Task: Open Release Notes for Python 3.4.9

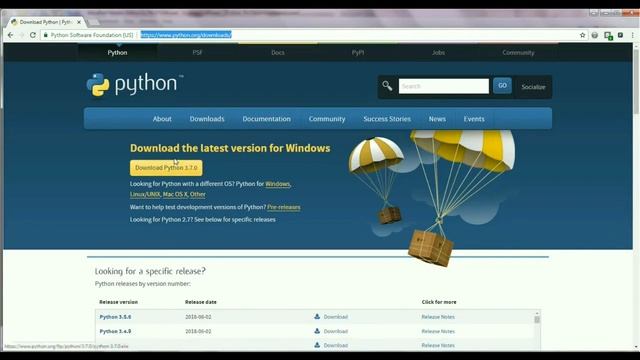Action: pyautogui.click(x=438, y=331)
